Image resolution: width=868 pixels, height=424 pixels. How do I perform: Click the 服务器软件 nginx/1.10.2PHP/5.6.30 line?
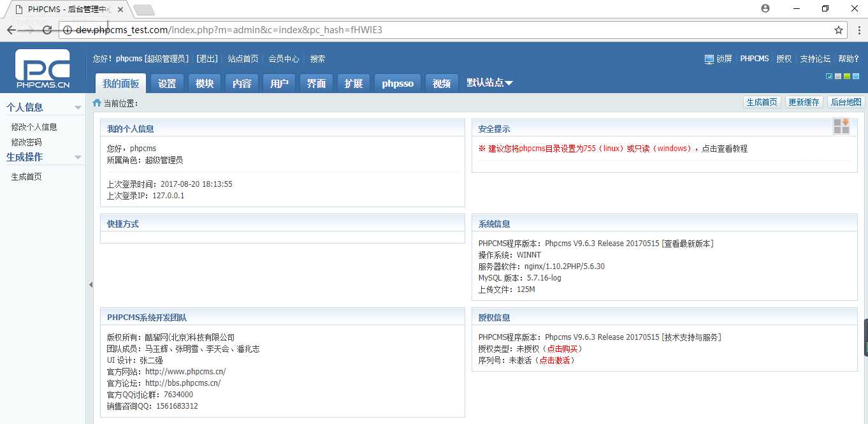[x=542, y=267]
